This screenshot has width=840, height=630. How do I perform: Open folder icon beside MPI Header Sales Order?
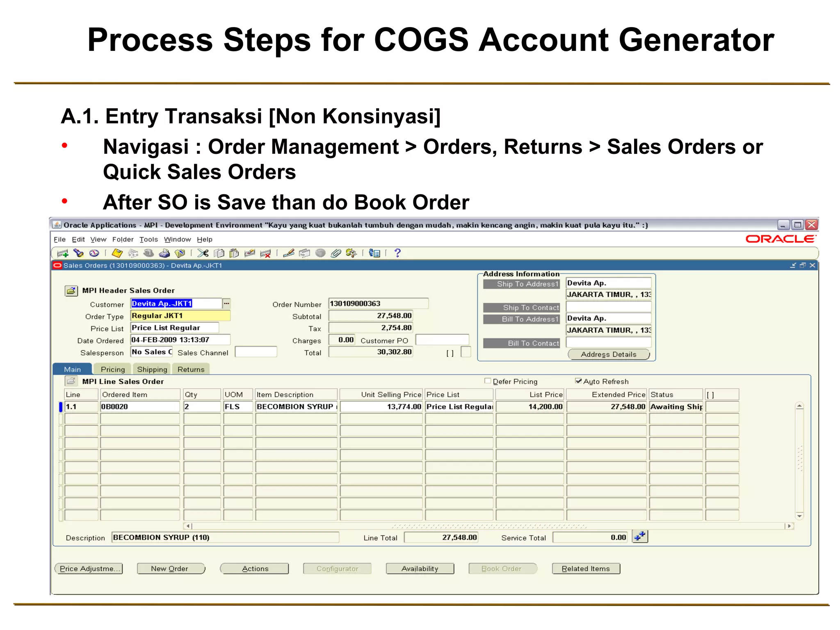[x=71, y=291]
